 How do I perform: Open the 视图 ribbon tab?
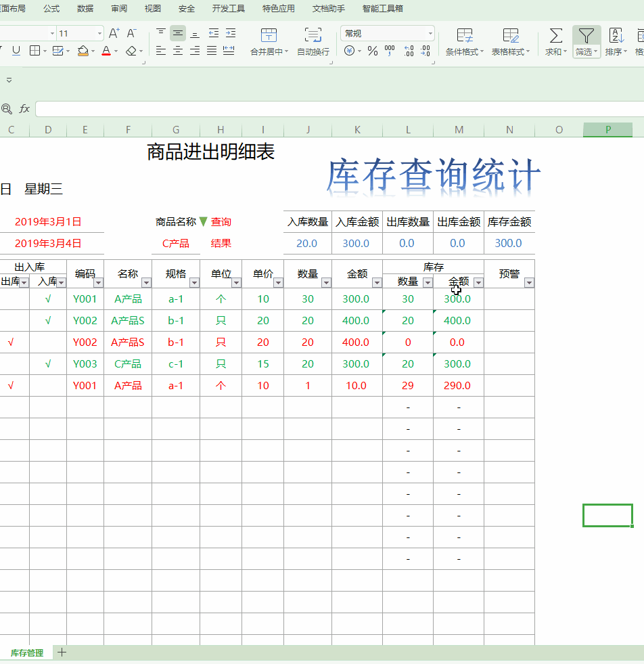click(152, 9)
